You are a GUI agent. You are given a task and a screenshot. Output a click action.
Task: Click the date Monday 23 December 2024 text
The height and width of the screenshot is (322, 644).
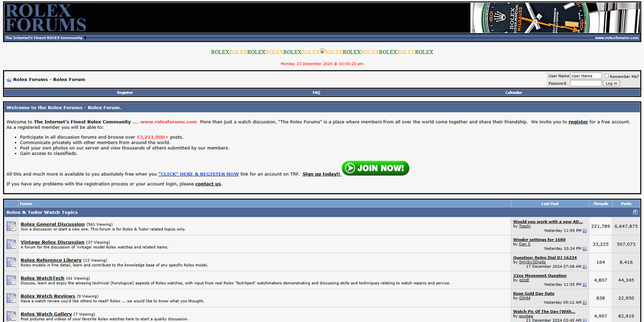click(322, 64)
